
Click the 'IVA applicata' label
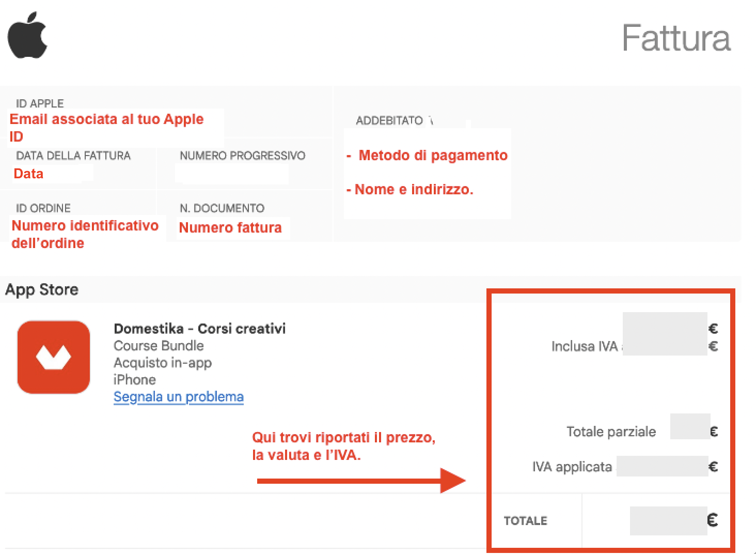coord(572,467)
